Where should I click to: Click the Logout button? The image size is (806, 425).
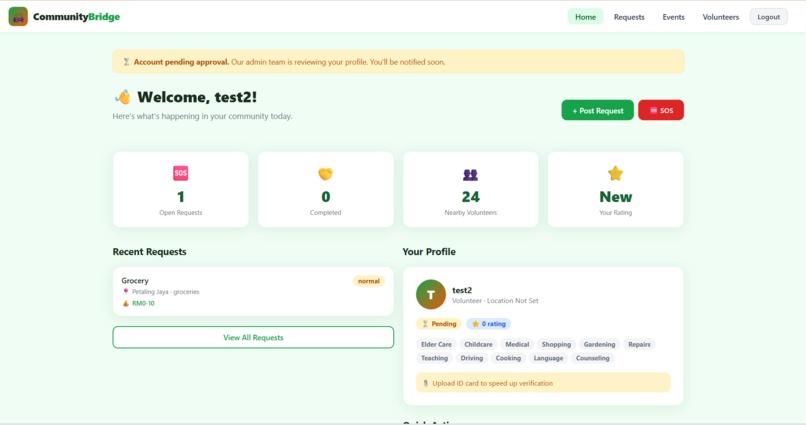click(x=768, y=17)
